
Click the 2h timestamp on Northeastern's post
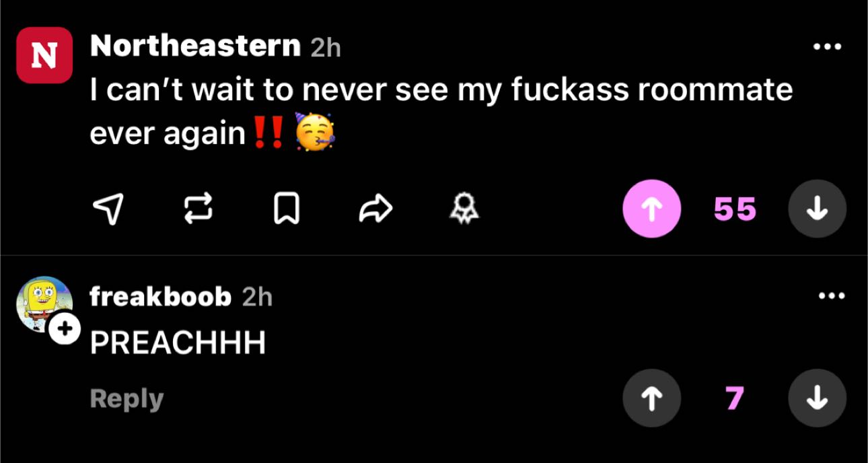(x=326, y=47)
